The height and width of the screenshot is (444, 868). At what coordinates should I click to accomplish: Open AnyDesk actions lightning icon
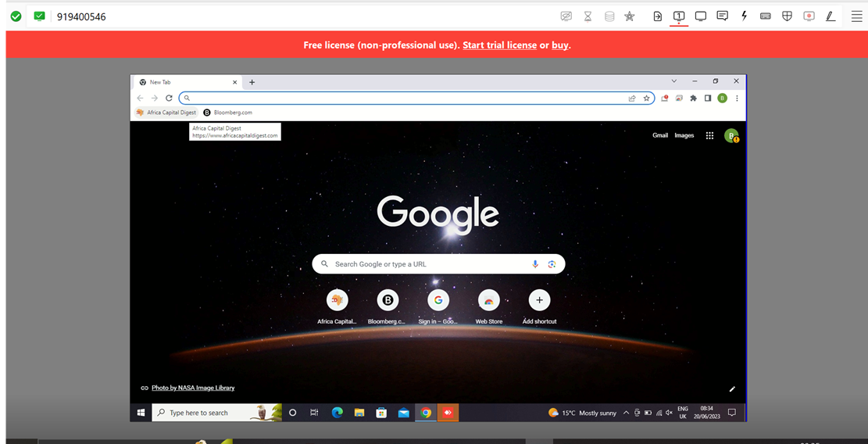click(744, 16)
